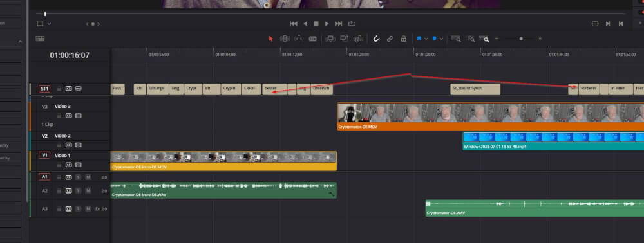The width and height of the screenshot is (644, 243).
Task: Click ruler at 01:01:20:00 timecode
Action: [x=359, y=54]
